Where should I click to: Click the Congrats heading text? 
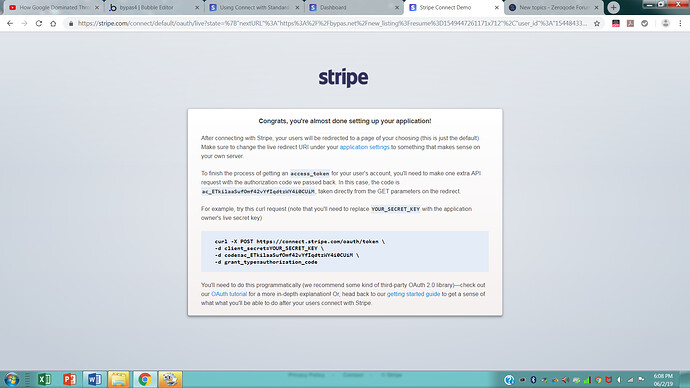coord(345,121)
